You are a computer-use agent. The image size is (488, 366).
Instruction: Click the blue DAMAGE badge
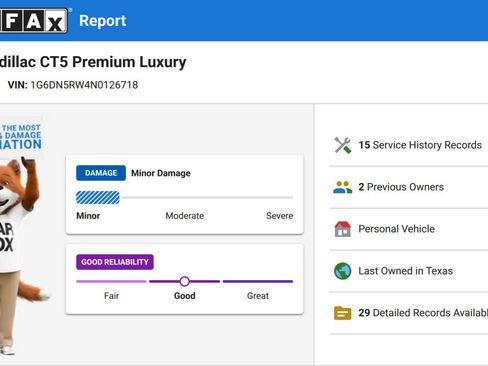101,173
